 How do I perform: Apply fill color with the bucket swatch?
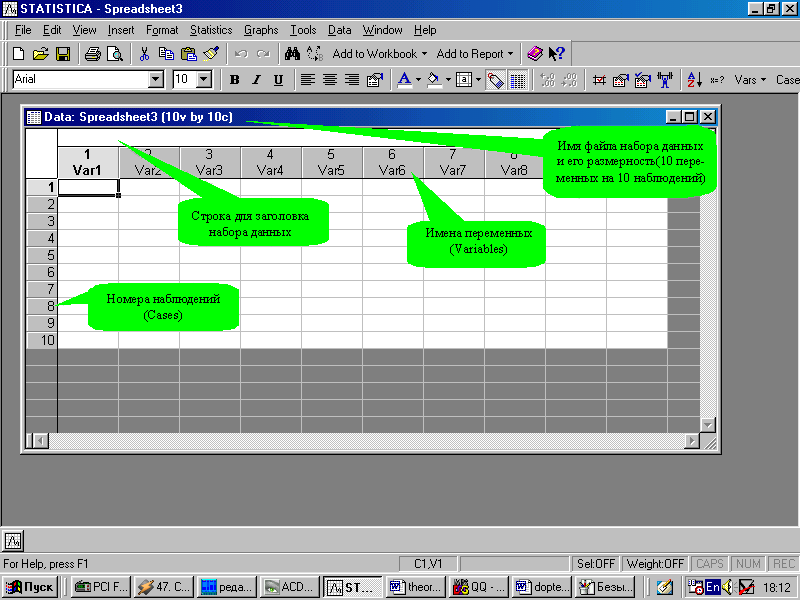(434, 80)
